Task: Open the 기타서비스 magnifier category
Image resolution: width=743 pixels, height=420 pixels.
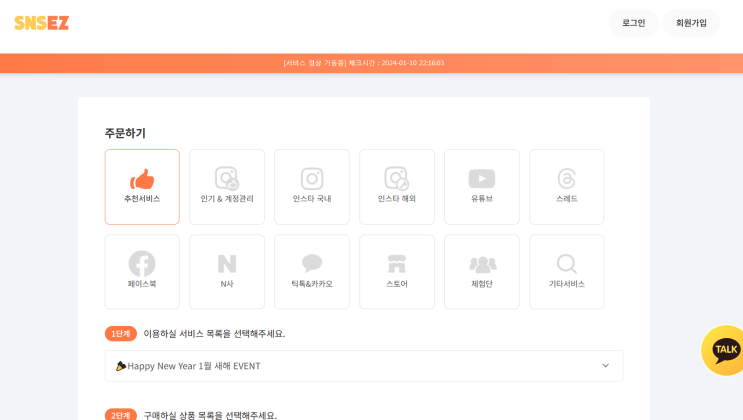Action: click(567, 272)
